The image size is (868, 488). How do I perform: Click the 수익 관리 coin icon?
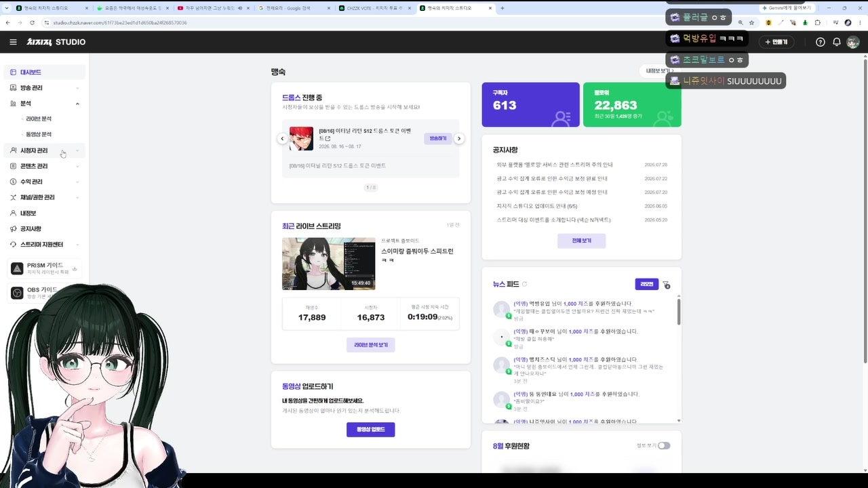[x=14, y=182]
